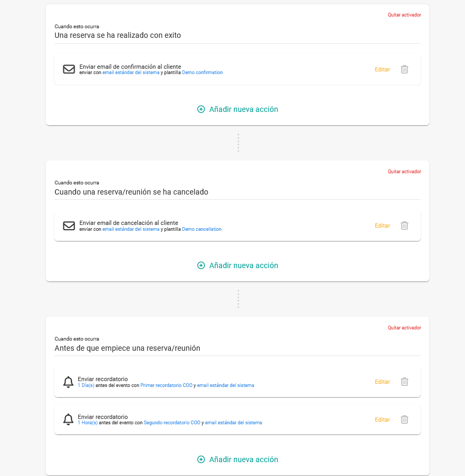Image resolution: width=465 pixels, height=476 pixels.
Task: Click the envelope icon for confirmation email
Action: pyautogui.click(x=69, y=69)
